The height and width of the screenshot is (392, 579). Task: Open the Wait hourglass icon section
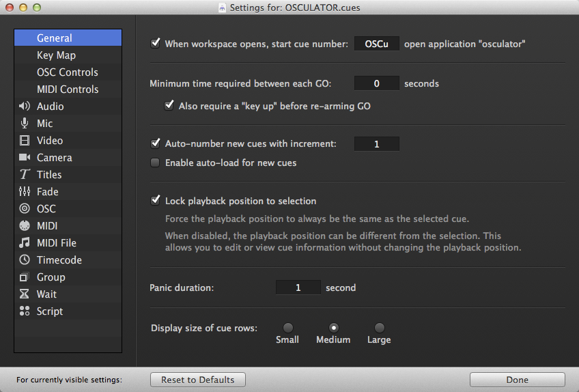pos(25,294)
